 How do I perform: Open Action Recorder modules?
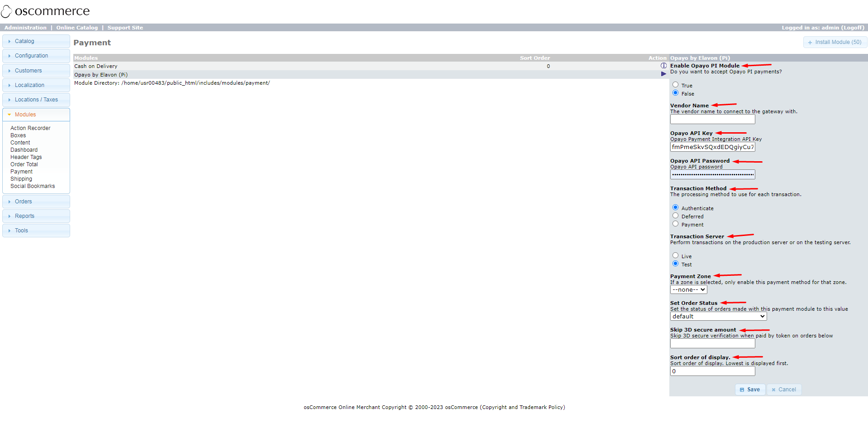pyautogui.click(x=30, y=128)
